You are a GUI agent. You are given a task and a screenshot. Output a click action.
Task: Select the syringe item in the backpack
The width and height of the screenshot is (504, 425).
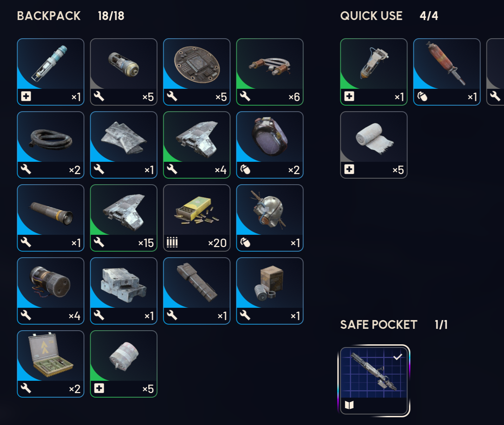[x=51, y=72]
